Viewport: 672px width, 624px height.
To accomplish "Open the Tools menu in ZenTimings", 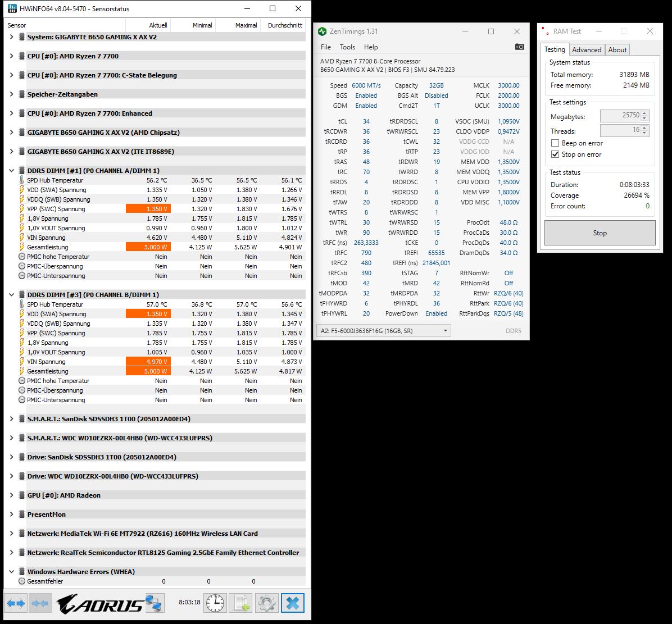I will pyautogui.click(x=348, y=47).
